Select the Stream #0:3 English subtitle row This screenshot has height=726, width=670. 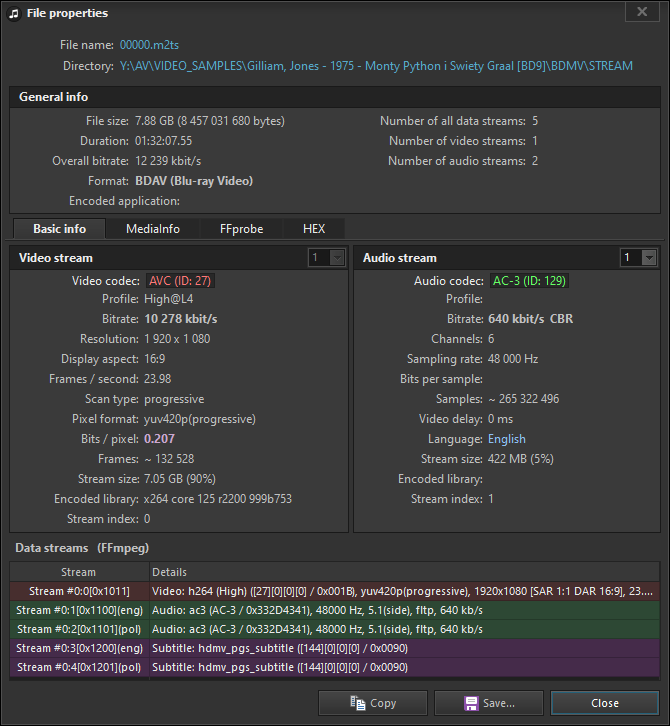click(x=79, y=648)
